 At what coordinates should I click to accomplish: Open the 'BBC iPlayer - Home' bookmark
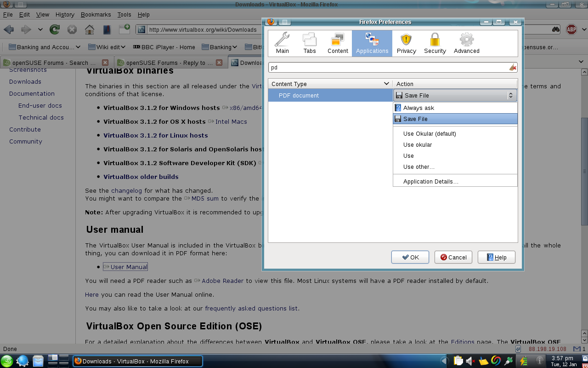click(164, 47)
